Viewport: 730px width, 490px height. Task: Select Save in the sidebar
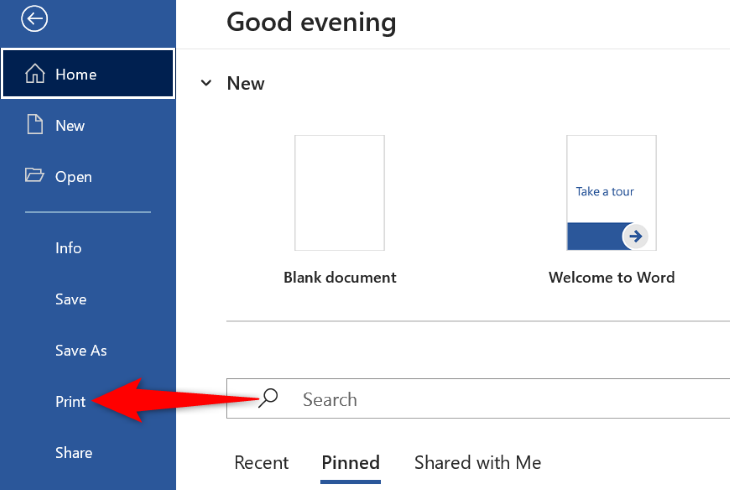[71, 299]
